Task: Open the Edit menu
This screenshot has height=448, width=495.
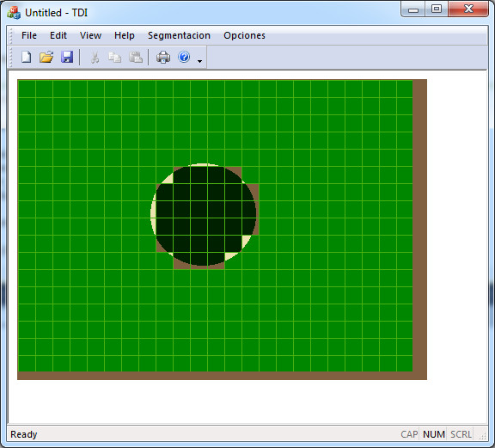Action: tap(58, 35)
